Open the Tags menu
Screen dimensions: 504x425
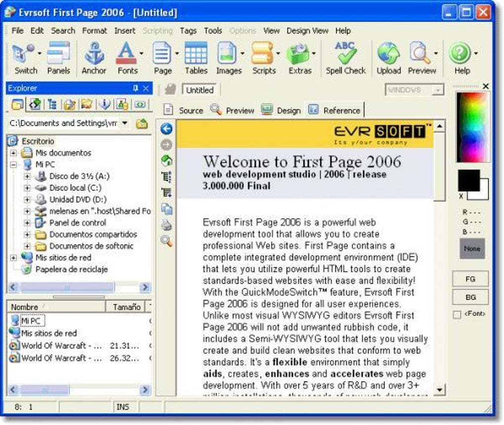click(188, 31)
